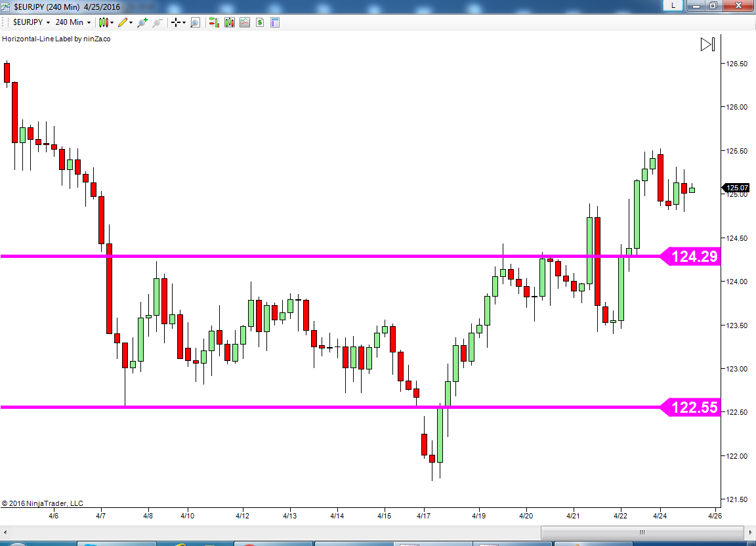Click the horizontal scrollbar thumb
Screen dimensions: 756x546
point(642,532)
